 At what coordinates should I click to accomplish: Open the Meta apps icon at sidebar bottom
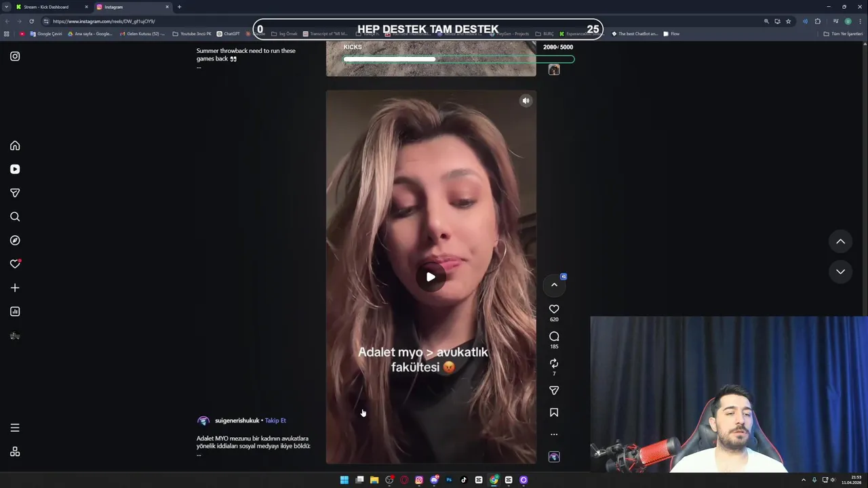tap(15, 452)
